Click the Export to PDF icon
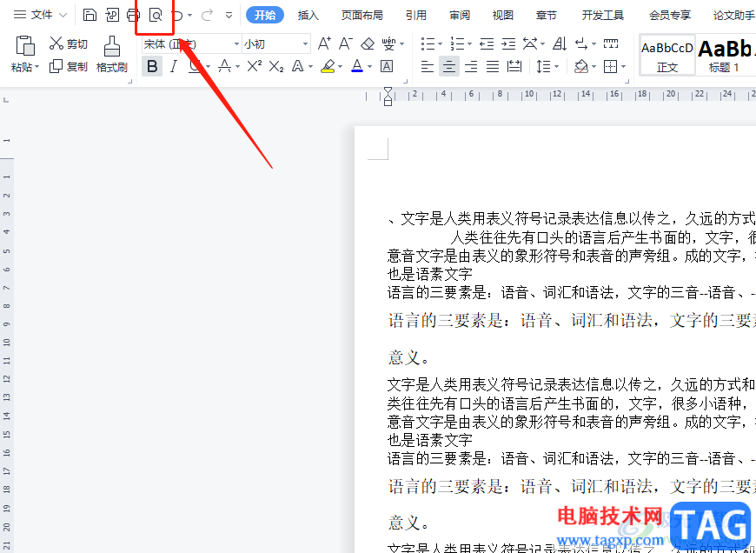This screenshot has width=756, height=553. coord(112,15)
